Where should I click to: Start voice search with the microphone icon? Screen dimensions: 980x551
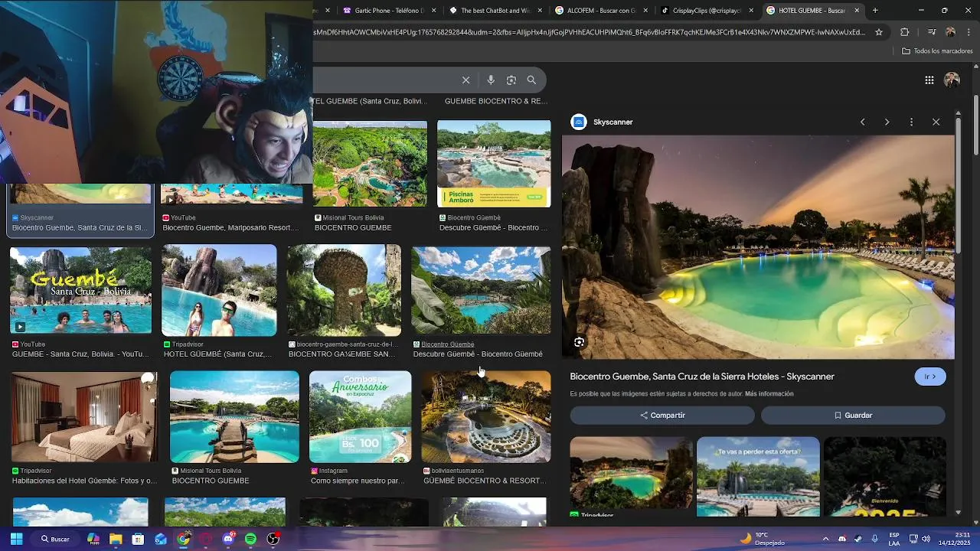(491, 80)
